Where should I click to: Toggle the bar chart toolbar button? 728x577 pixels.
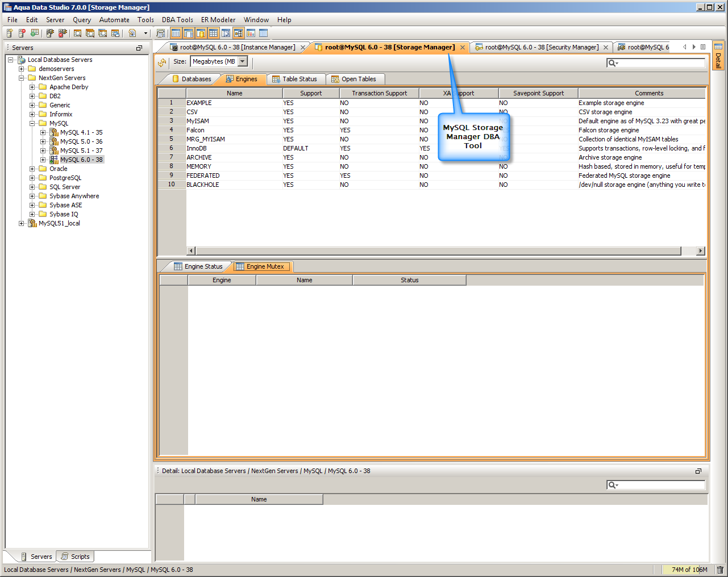pyautogui.click(x=251, y=34)
